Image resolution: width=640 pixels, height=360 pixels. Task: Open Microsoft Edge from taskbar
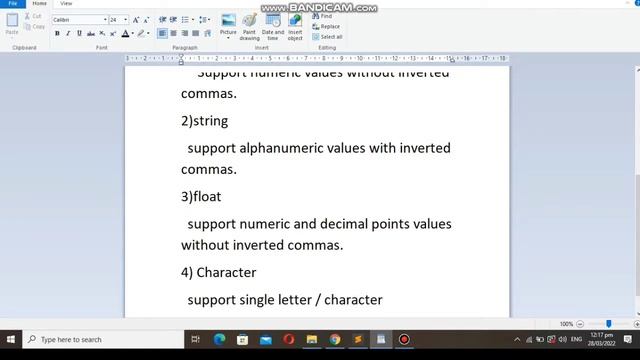pos(219,339)
